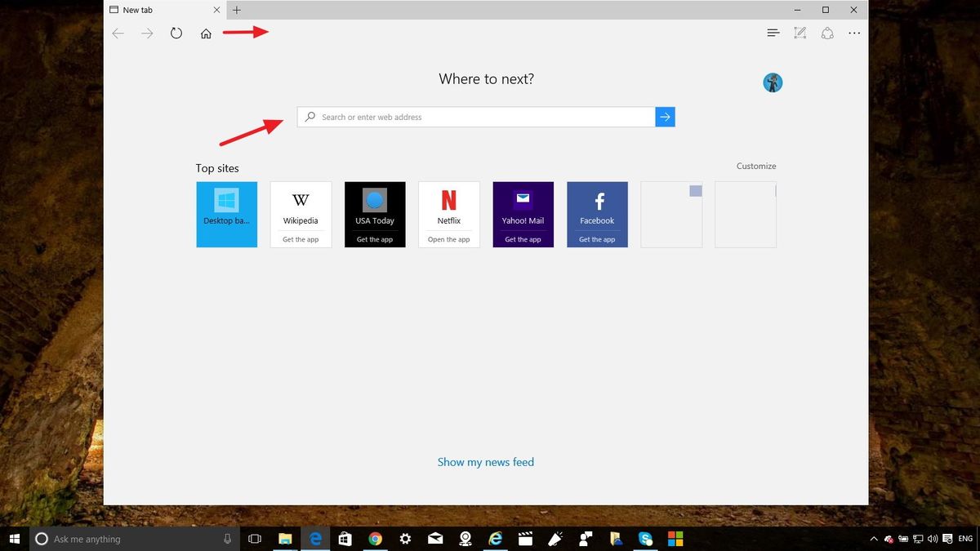Open the Settings and more menu
This screenshot has height=551, width=980.
pos(854,33)
